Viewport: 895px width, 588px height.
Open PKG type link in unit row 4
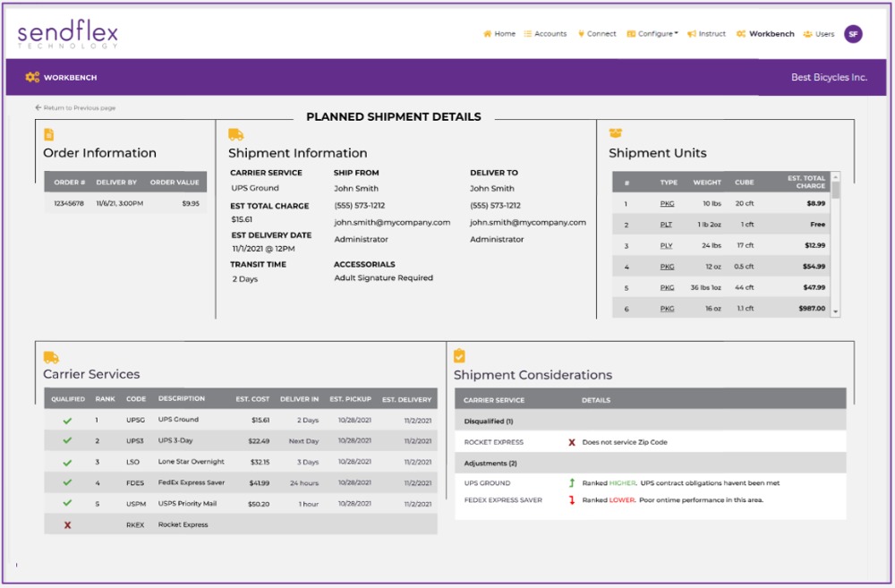(x=667, y=267)
